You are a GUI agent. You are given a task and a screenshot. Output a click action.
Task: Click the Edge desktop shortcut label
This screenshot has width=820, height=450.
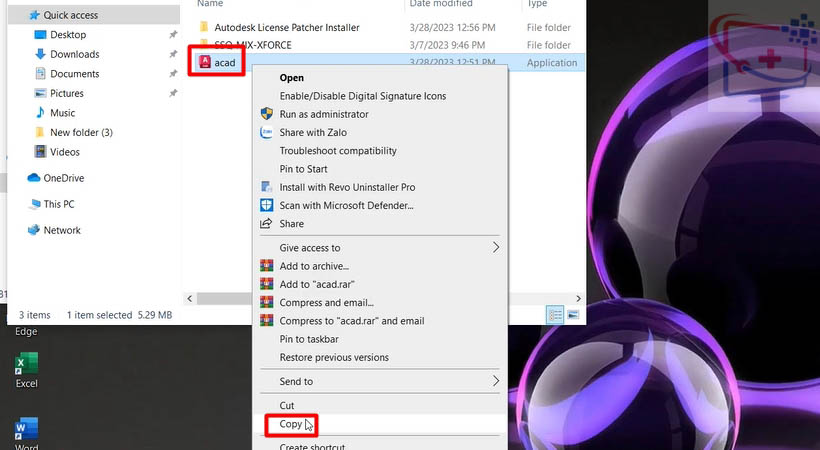tap(26, 332)
